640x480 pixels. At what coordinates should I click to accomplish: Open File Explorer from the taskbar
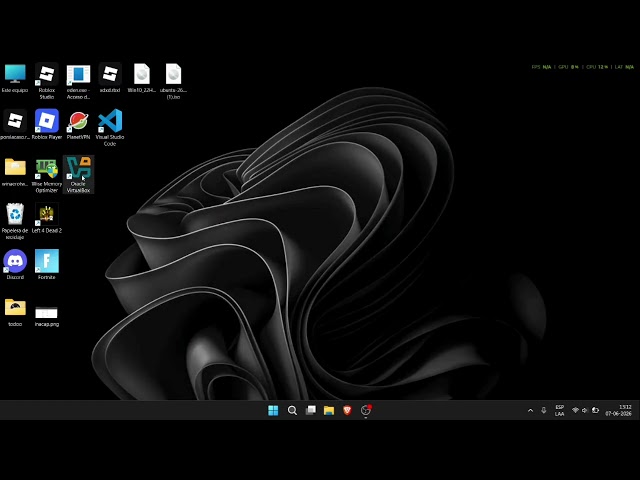[329, 410]
